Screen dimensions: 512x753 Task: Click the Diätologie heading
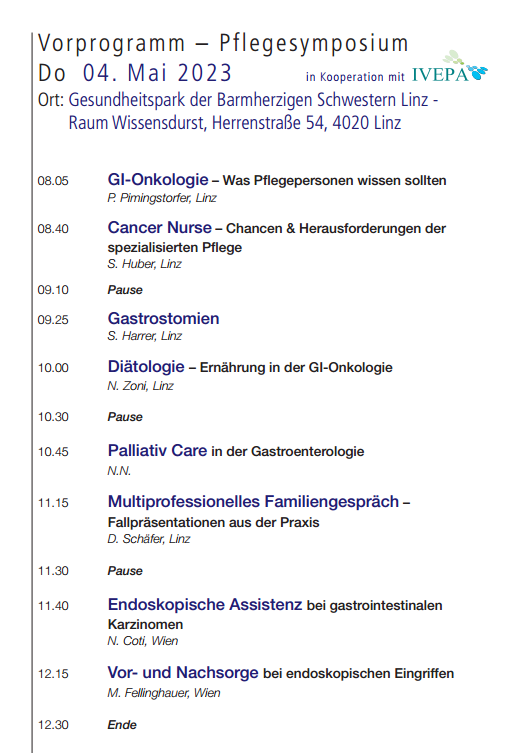click(x=146, y=366)
